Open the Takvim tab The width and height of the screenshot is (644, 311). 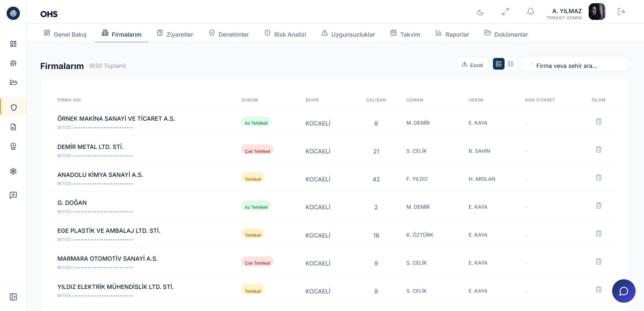[405, 34]
